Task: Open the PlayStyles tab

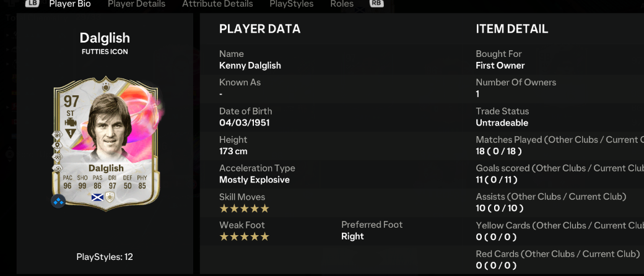Action: (291, 4)
